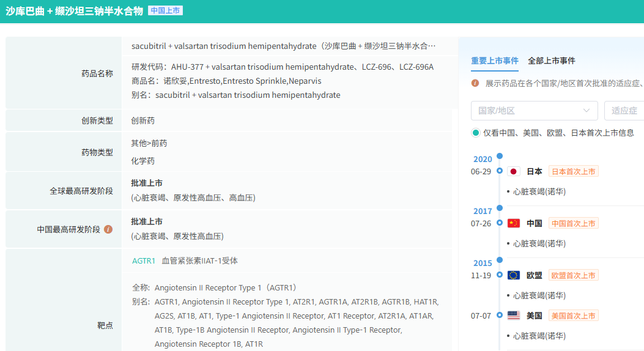Click the truncated sacubitril drug name text
Screen dimensions: 644x351
284,46
